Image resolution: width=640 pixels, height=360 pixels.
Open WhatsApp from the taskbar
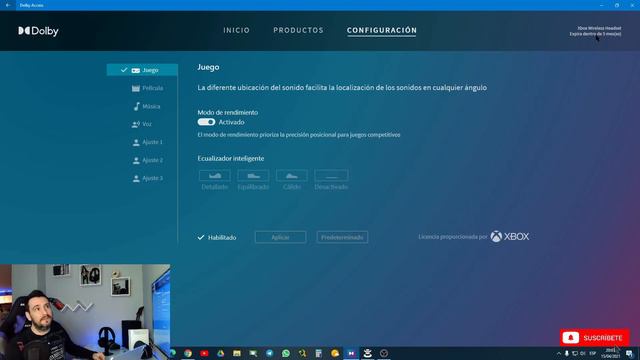tap(286, 353)
